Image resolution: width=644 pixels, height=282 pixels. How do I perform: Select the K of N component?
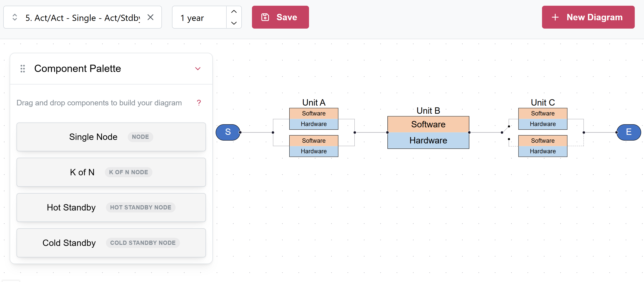(x=111, y=172)
